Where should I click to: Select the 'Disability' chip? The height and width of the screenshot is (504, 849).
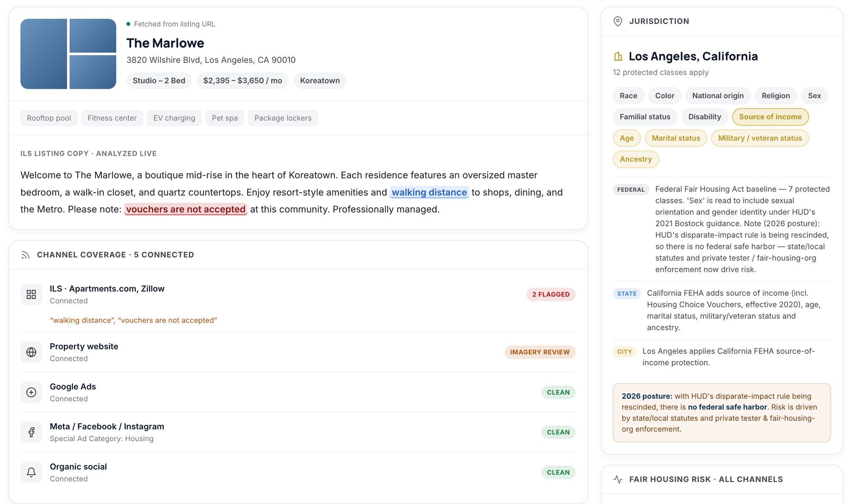[705, 117]
